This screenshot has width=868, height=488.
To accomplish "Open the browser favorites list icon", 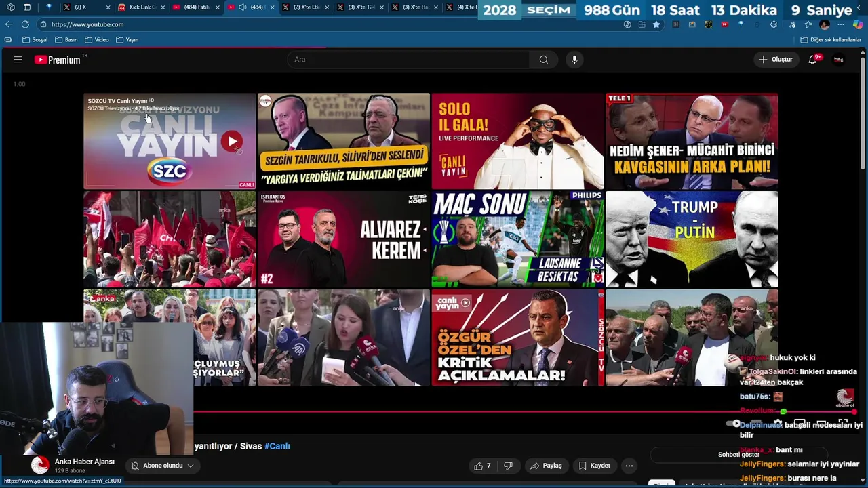I will pos(808,24).
